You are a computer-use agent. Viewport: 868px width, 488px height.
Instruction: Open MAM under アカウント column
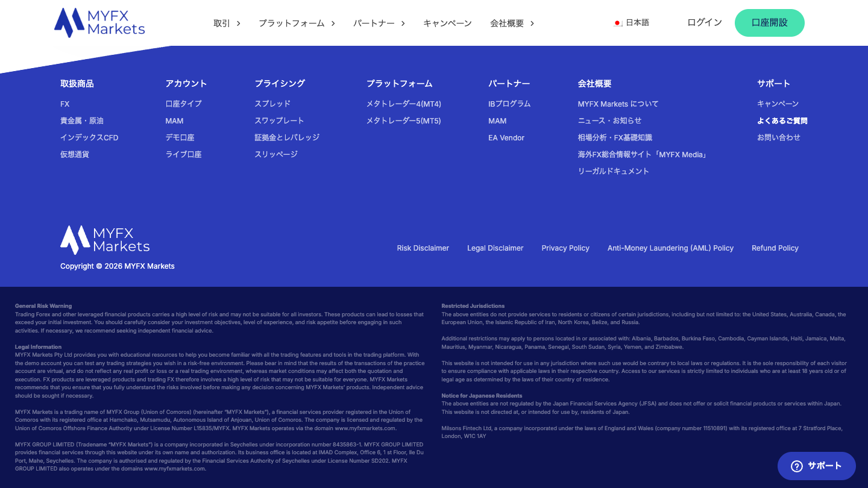click(175, 121)
